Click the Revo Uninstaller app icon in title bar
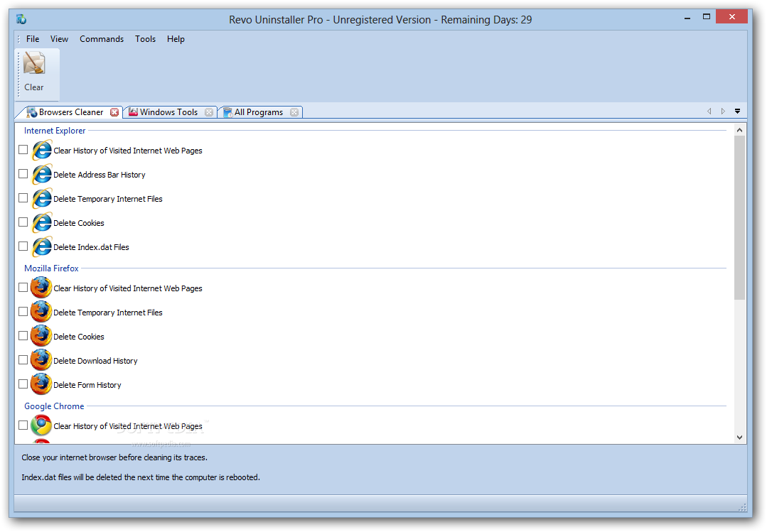This screenshot has height=532, width=767. [21, 20]
